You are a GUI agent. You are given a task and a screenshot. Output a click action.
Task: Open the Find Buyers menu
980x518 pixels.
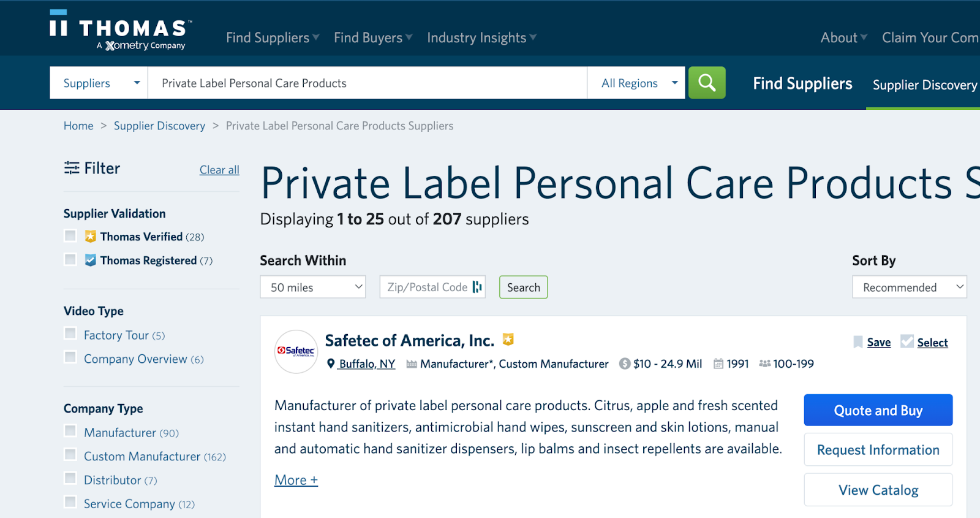373,37
